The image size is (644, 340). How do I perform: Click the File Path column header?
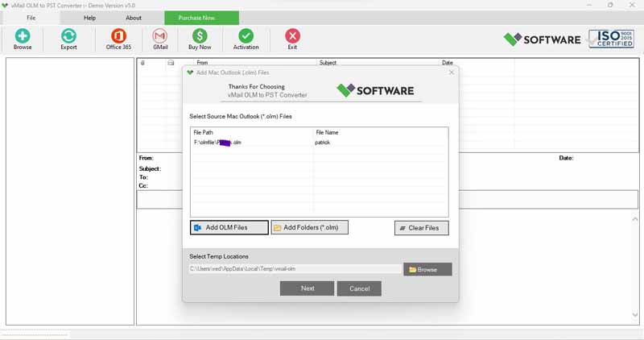[203, 132]
